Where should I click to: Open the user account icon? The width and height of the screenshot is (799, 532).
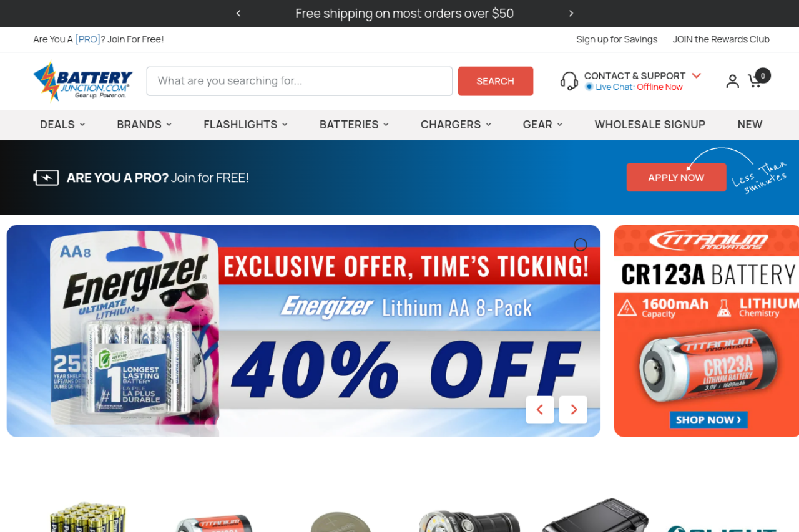733,81
